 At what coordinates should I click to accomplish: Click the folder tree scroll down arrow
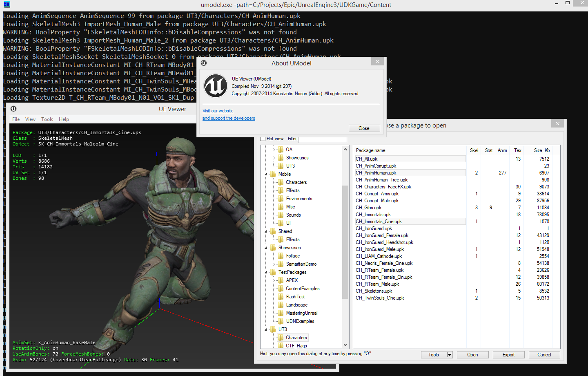coord(345,345)
